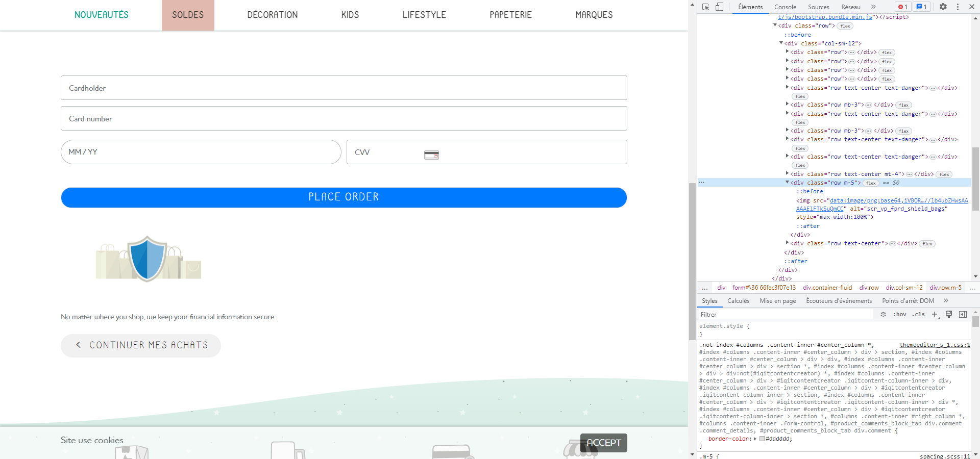The width and height of the screenshot is (980, 459).
Task: Click the rendering emulation paintbrush icon
Action: [949, 314]
